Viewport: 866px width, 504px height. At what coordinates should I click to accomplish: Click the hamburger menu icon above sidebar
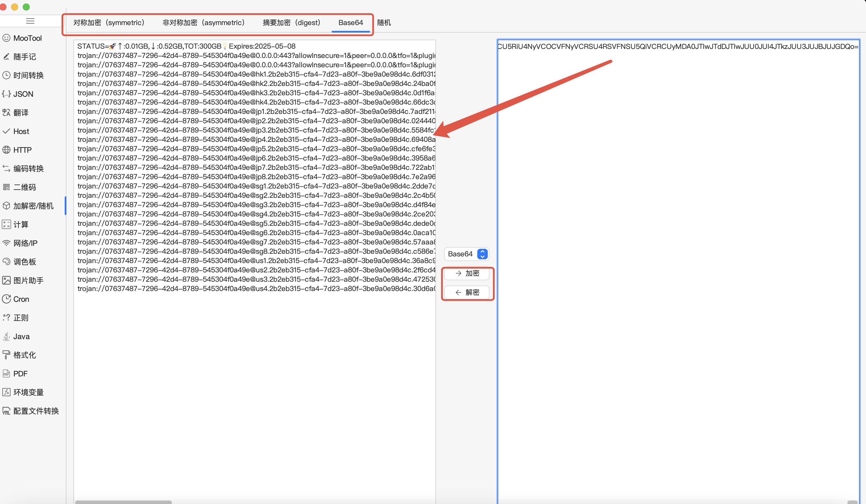(x=30, y=21)
